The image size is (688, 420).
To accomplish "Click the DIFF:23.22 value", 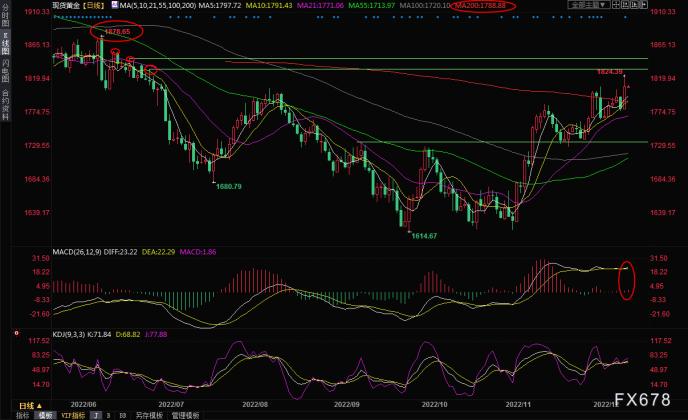I will coord(120,252).
